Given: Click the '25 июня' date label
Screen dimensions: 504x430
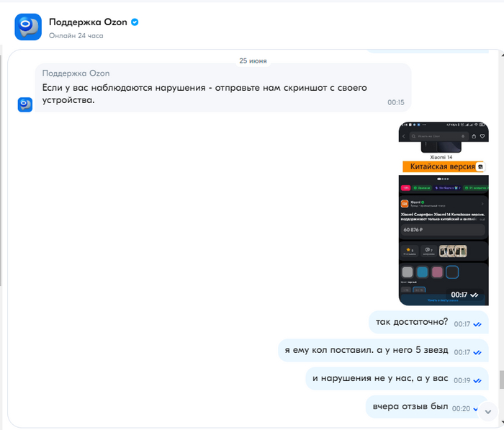Looking at the screenshot, I should click(253, 61).
